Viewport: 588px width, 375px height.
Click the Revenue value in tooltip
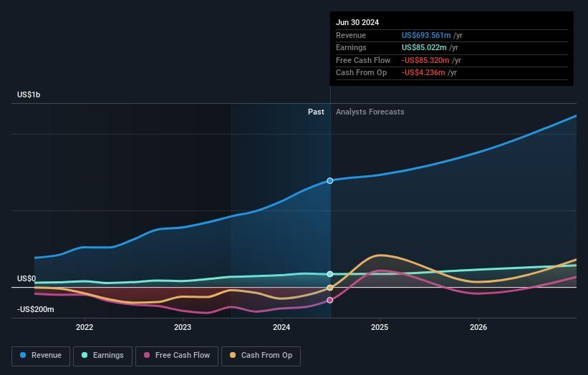pos(426,36)
